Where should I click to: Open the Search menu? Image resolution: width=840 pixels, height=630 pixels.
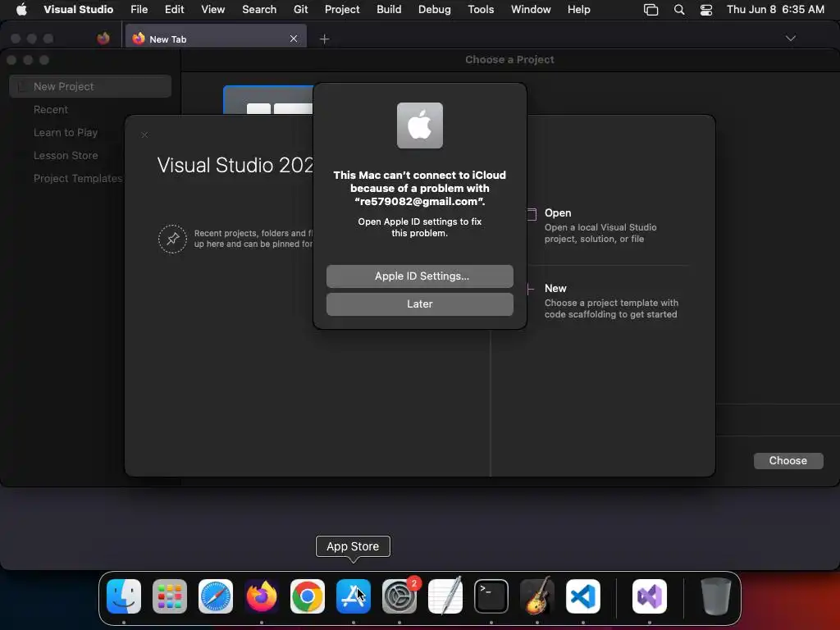point(259,9)
